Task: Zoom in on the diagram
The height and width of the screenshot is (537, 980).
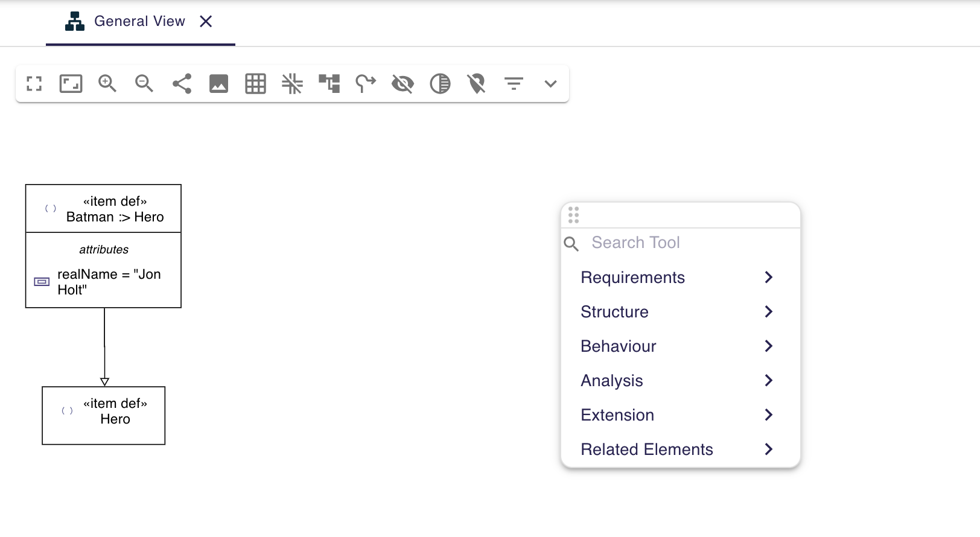Action: [107, 83]
